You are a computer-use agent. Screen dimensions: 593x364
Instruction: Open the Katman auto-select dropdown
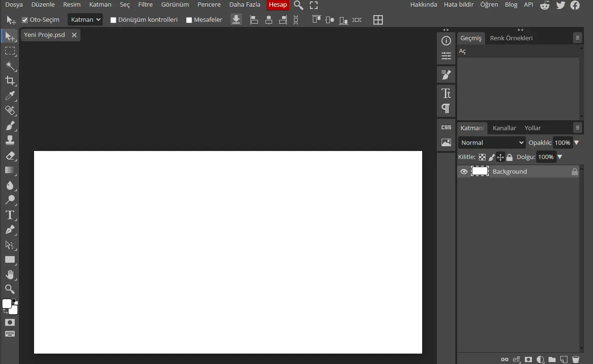click(85, 19)
